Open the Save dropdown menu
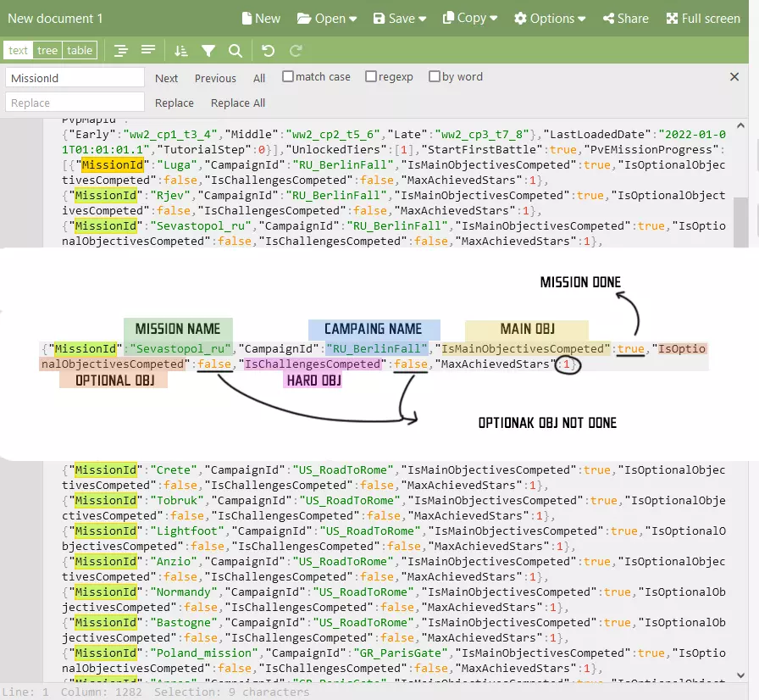The height and width of the screenshot is (700, 759). click(x=400, y=19)
